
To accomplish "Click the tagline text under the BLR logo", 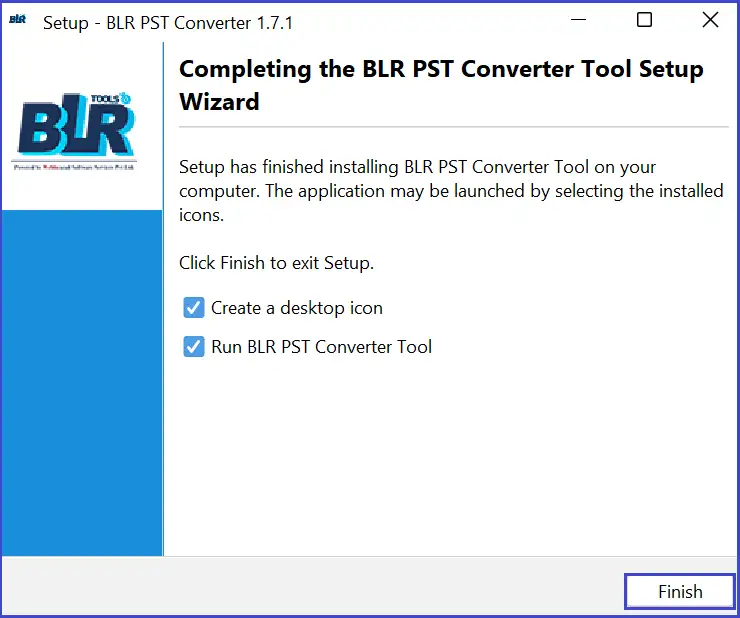I will [x=74, y=167].
